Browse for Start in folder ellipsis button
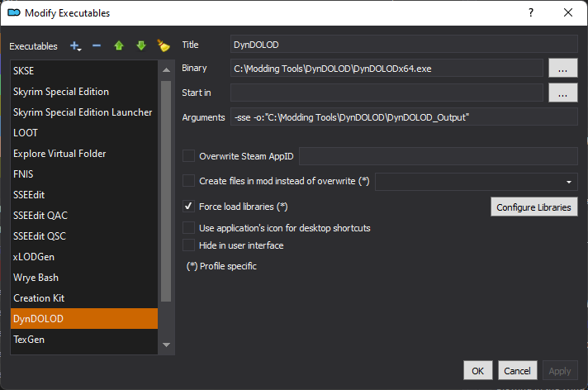The width and height of the screenshot is (588, 390). point(562,93)
